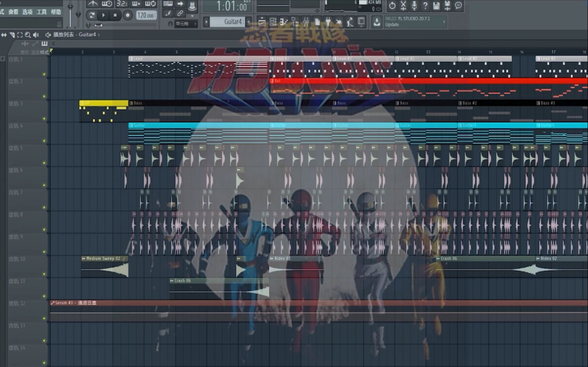This screenshot has width=588, height=367.
Task: Click FL STUDIO 20.7.1 Update notice
Action: pos(415,21)
